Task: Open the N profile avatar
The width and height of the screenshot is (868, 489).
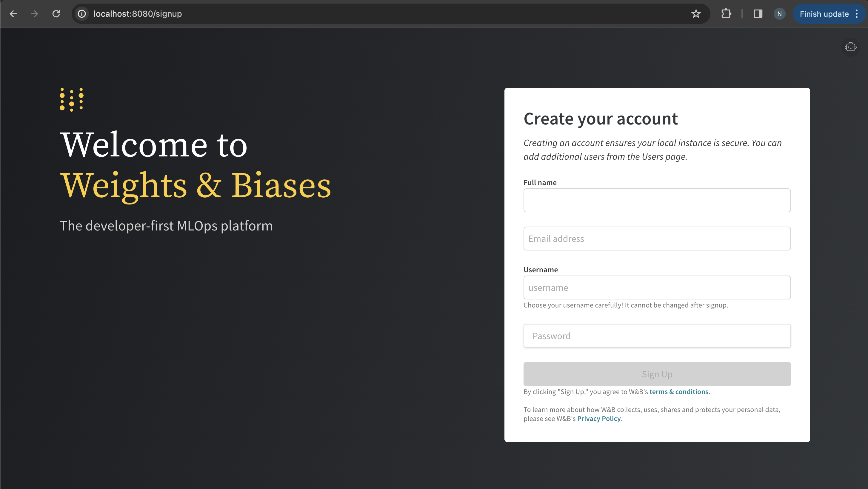Action: point(779,14)
